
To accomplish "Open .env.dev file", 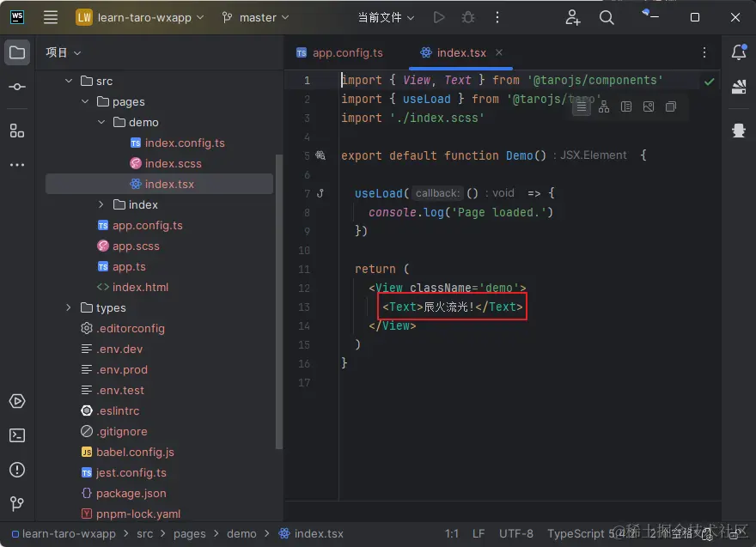I will 112,349.
